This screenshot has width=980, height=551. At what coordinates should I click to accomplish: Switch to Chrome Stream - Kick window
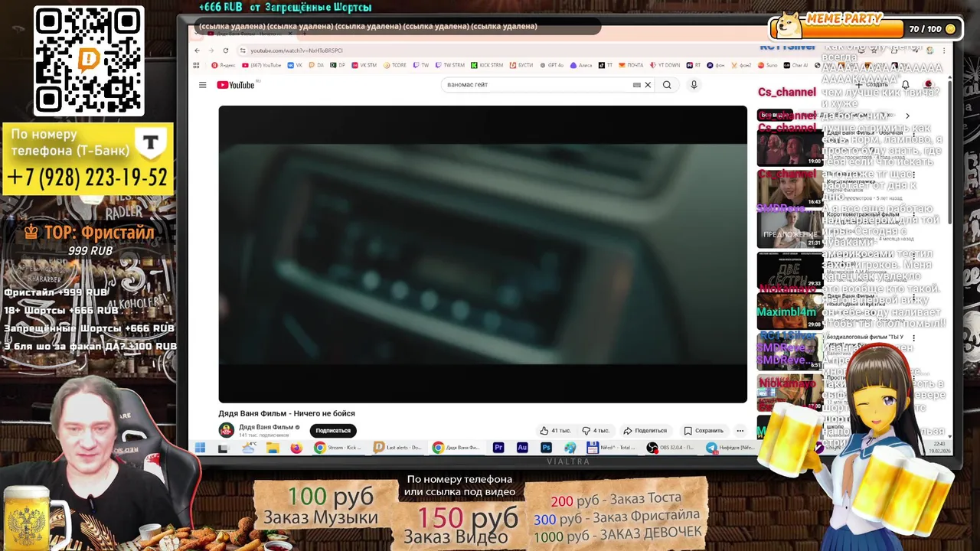coord(338,448)
